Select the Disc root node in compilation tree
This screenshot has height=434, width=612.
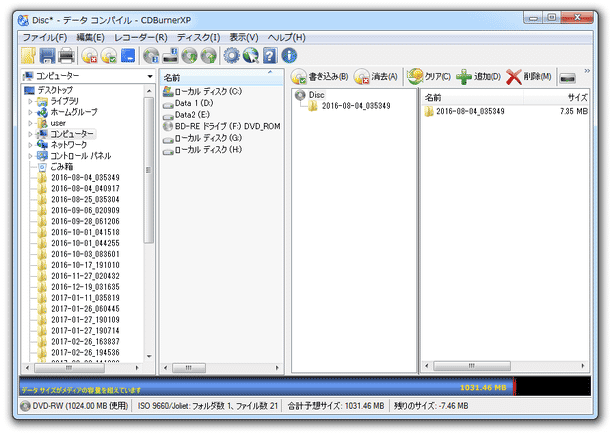[317, 95]
